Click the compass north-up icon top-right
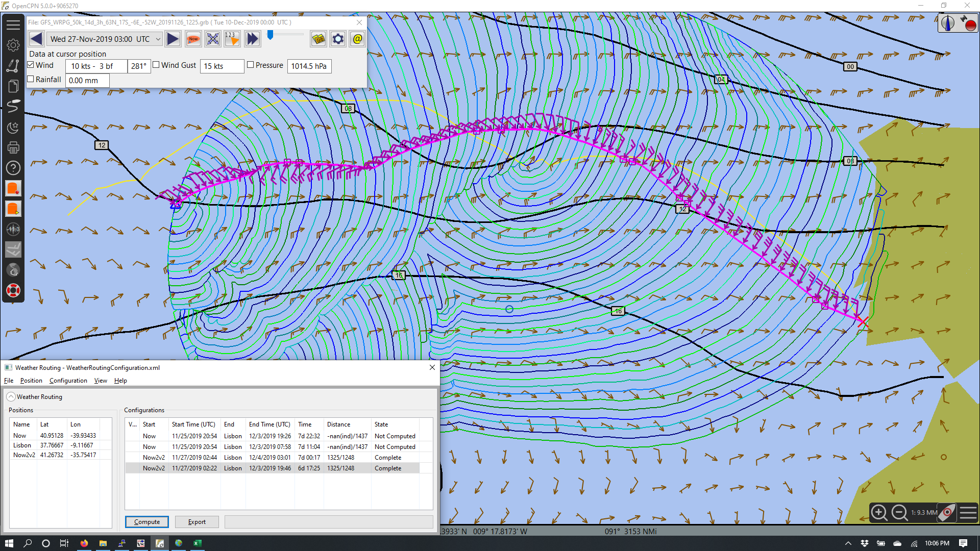 pyautogui.click(x=948, y=23)
